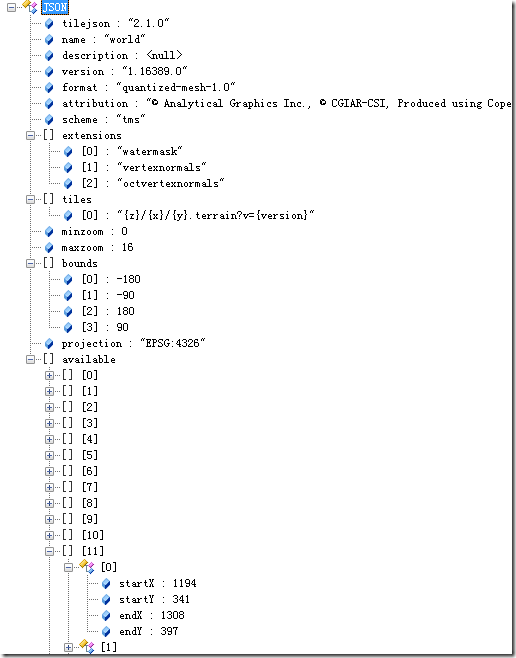This screenshot has height=658, width=516.
Task: Click the cube icon beside bounds value -180
Action: pyautogui.click(x=68, y=279)
